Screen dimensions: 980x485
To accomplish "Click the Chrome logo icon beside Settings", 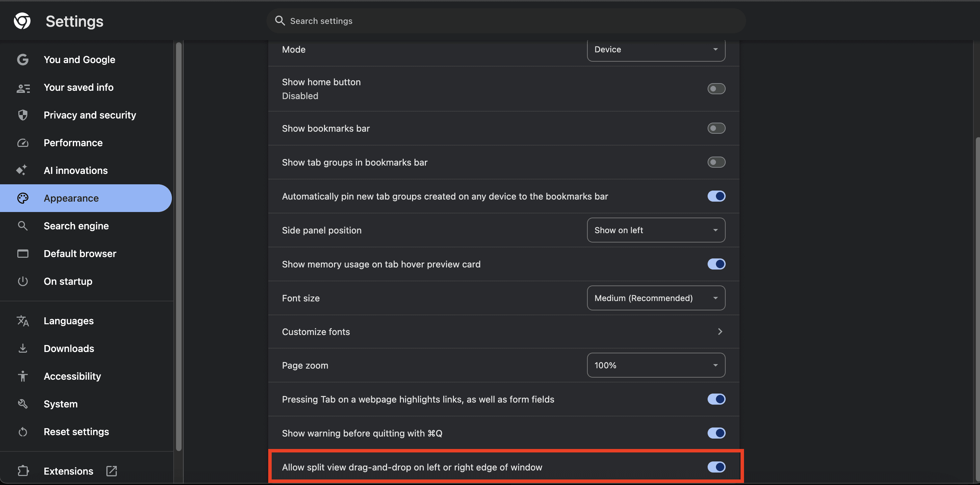I will [22, 21].
